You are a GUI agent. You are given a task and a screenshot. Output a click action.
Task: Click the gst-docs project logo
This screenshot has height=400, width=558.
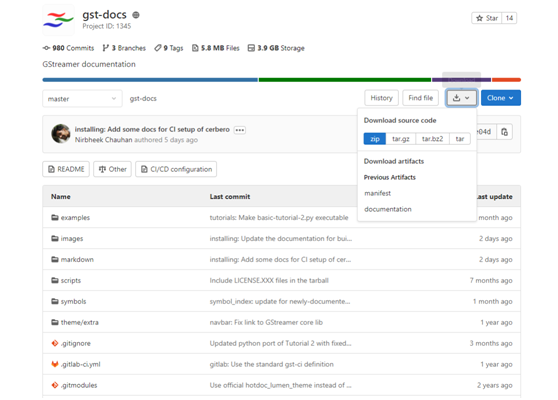coord(58,20)
